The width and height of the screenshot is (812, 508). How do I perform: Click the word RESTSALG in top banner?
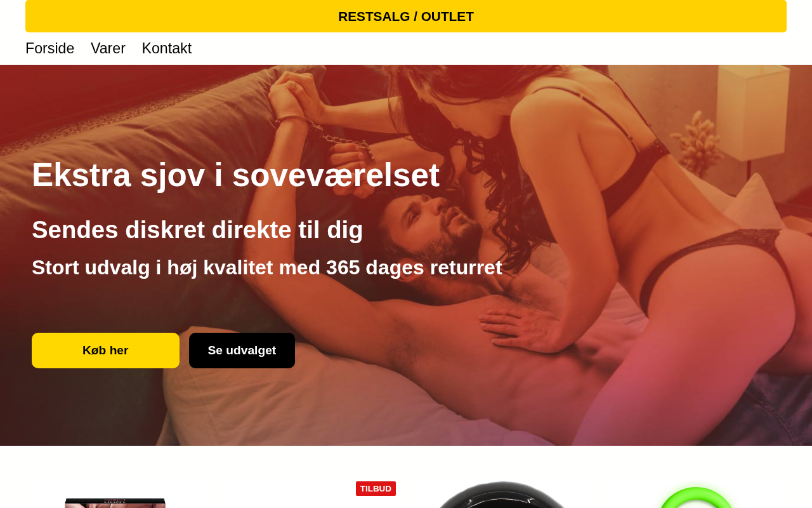click(x=374, y=17)
